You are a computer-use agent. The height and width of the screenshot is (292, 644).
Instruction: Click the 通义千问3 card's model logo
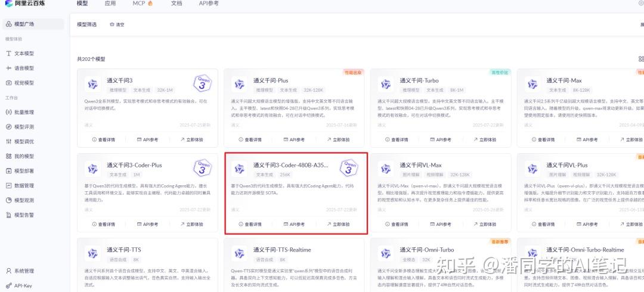pyautogui.click(x=93, y=84)
